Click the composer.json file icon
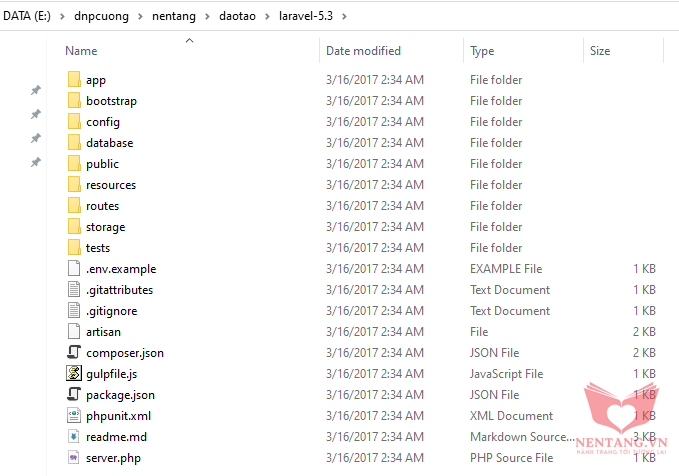 pos(73,353)
